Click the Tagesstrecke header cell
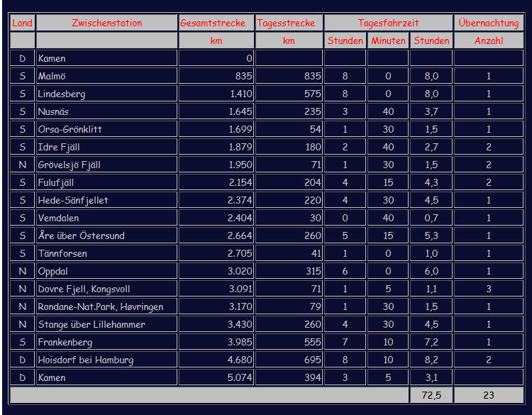 click(x=289, y=23)
